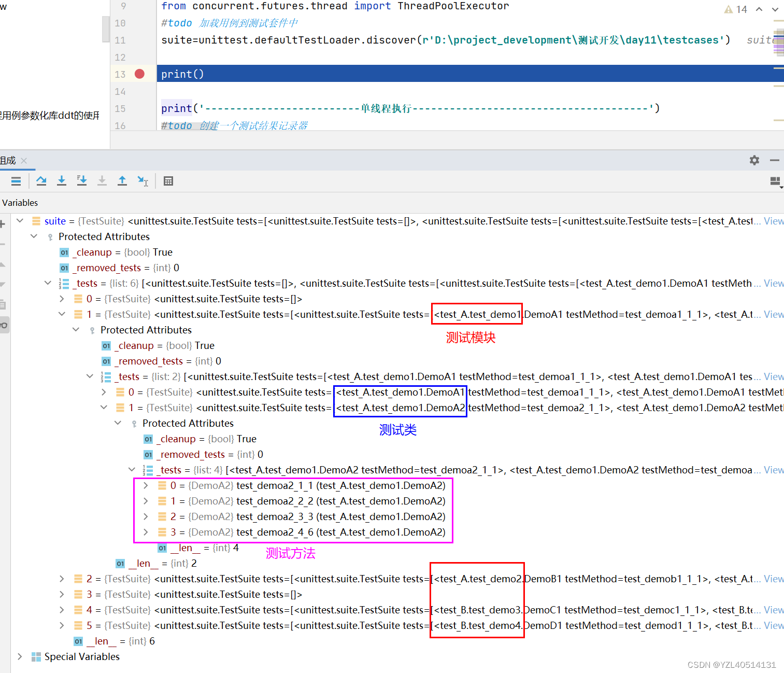This screenshot has width=784, height=673.
Task: Select top-level _cleanup = True row
Action: tap(116, 252)
